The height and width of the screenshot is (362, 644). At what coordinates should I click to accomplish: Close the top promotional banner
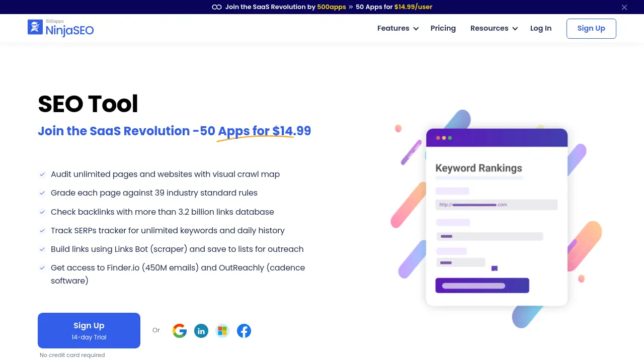coord(624,7)
